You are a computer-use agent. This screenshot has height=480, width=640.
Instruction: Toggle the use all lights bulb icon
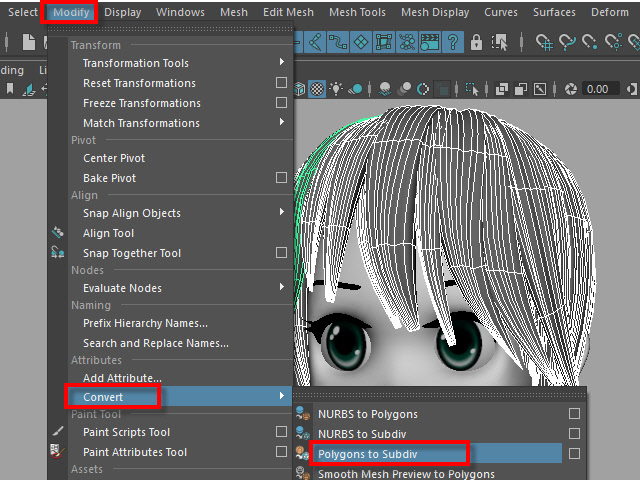pos(337,88)
